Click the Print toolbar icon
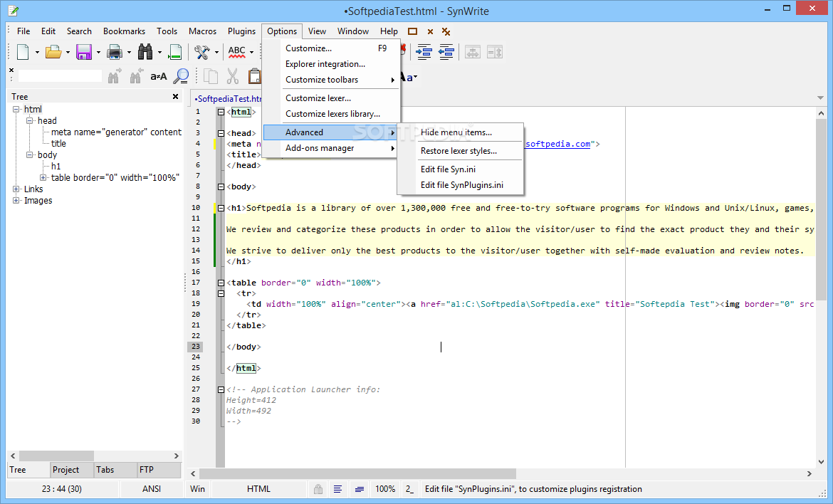This screenshot has width=833, height=504. pos(115,52)
